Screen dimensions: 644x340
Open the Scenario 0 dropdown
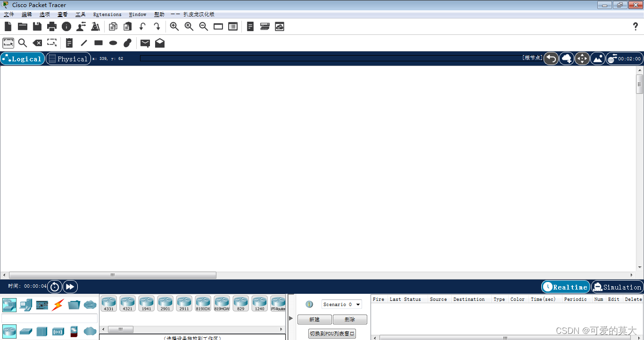click(x=341, y=305)
